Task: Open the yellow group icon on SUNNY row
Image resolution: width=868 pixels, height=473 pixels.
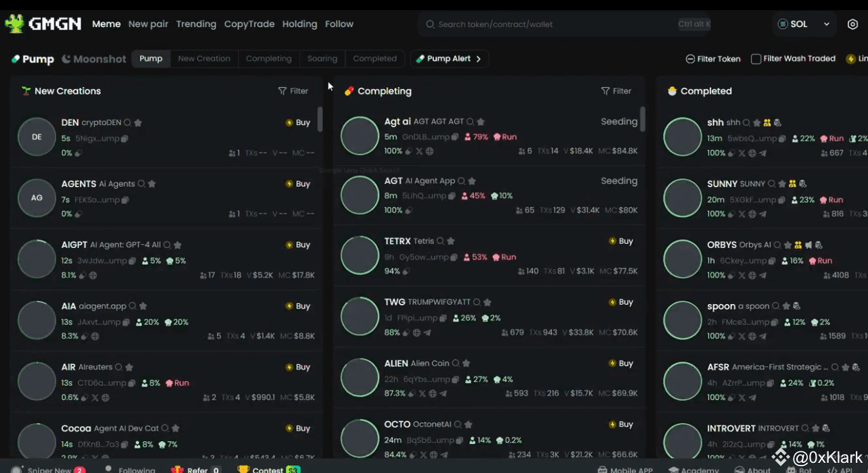Action: [792, 184]
